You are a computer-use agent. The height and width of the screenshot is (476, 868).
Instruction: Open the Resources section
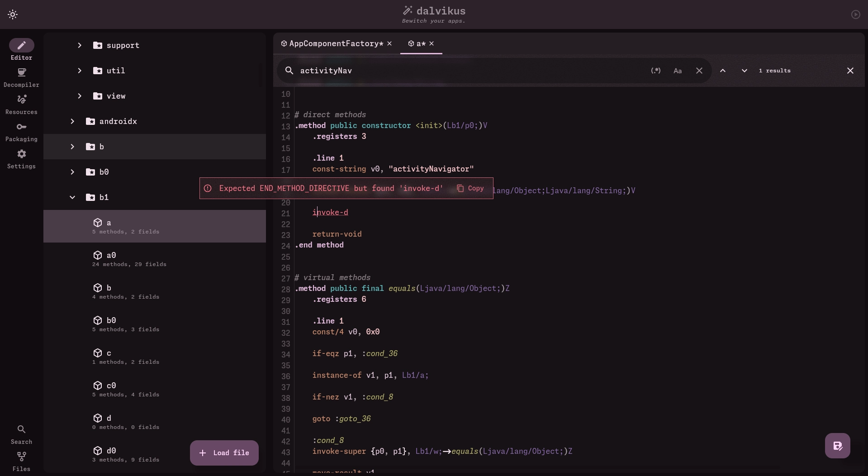point(21,105)
